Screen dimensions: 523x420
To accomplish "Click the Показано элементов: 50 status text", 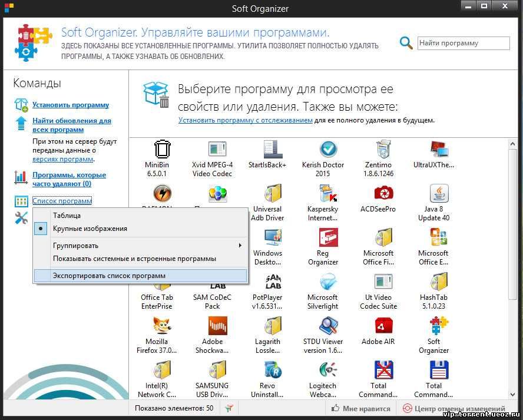I will pyautogui.click(x=174, y=408).
